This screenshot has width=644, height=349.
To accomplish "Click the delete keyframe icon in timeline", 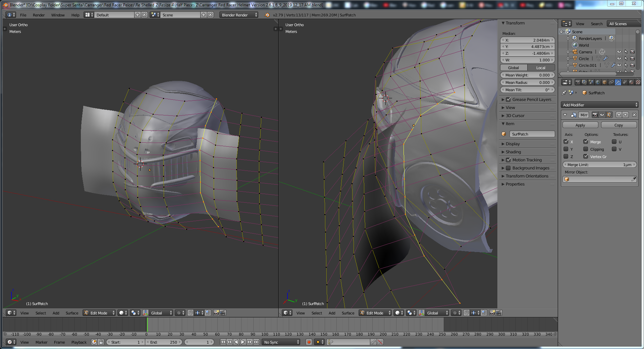I will (380, 342).
